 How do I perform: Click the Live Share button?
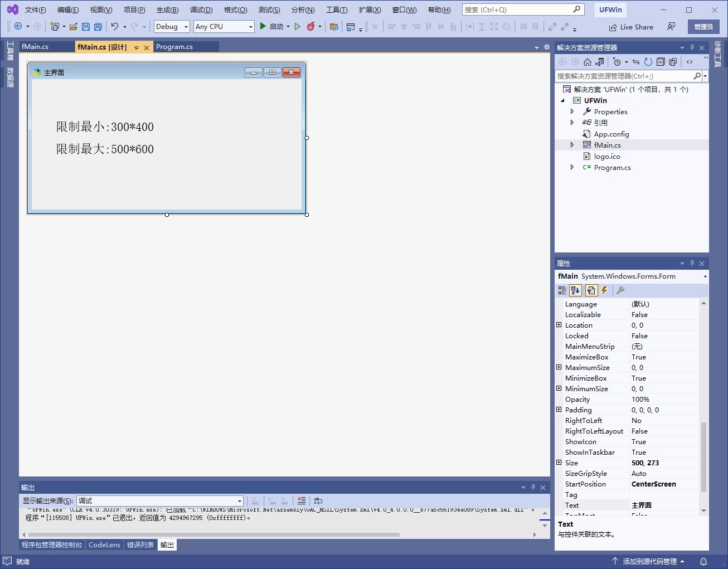(x=631, y=27)
